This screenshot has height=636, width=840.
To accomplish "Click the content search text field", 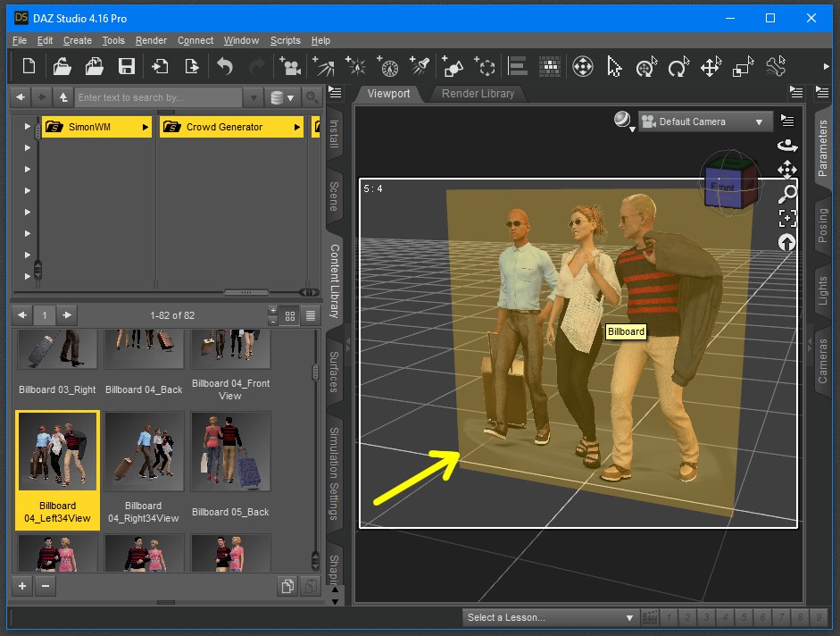I will pos(158,97).
